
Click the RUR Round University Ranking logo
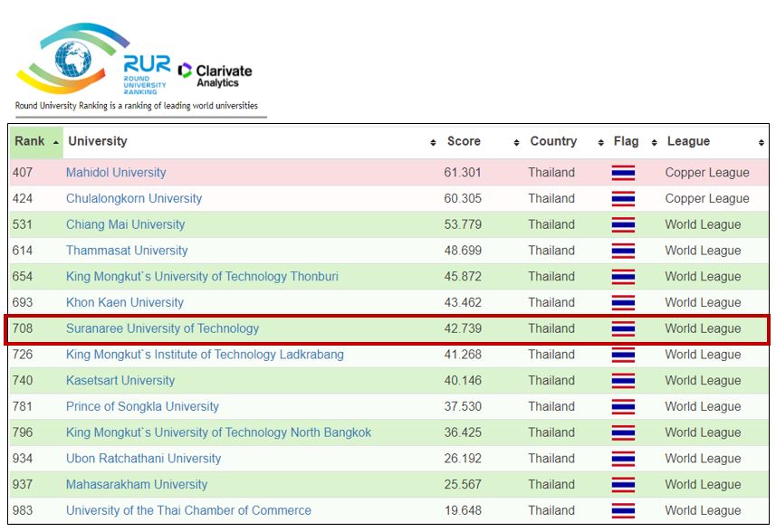point(93,59)
